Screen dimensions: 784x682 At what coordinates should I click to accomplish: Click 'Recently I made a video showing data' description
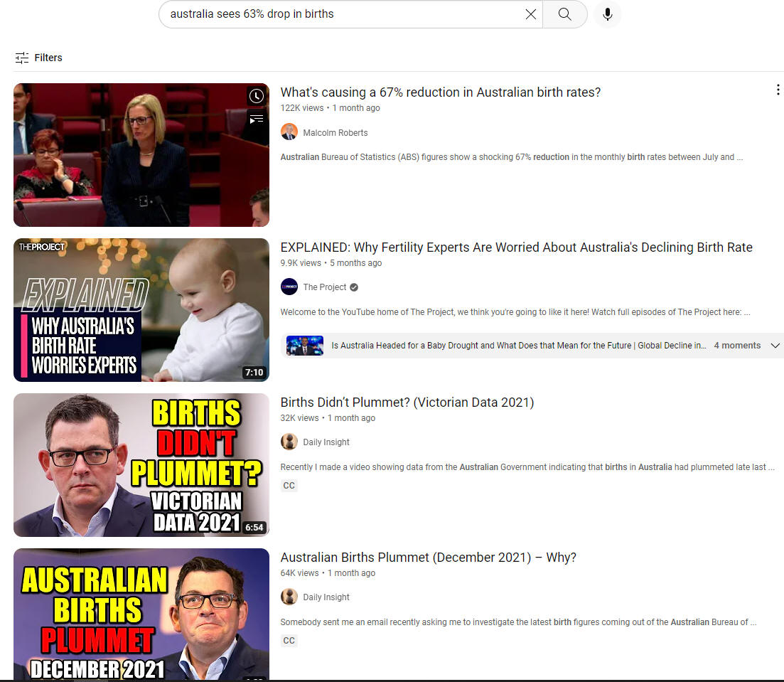[527, 467]
